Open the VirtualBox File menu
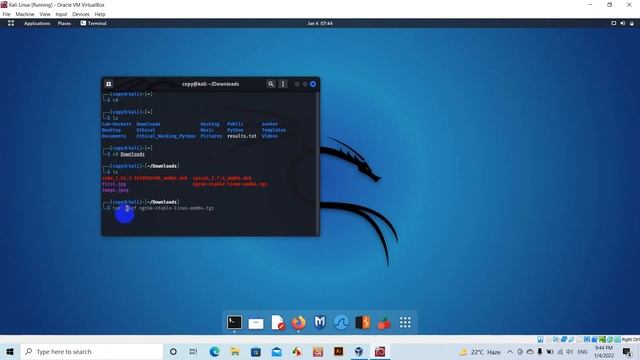The height and width of the screenshot is (360, 640). [x=6, y=14]
